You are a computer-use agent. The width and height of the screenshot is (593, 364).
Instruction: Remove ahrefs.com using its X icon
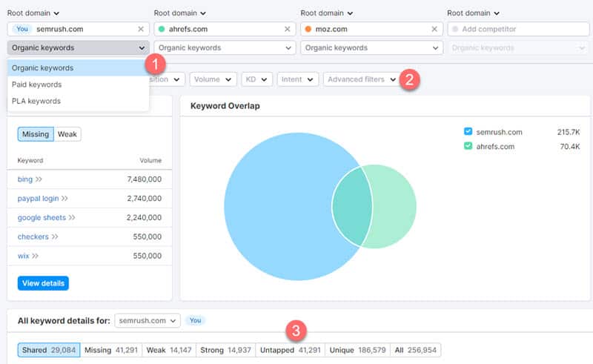point(288,29)
